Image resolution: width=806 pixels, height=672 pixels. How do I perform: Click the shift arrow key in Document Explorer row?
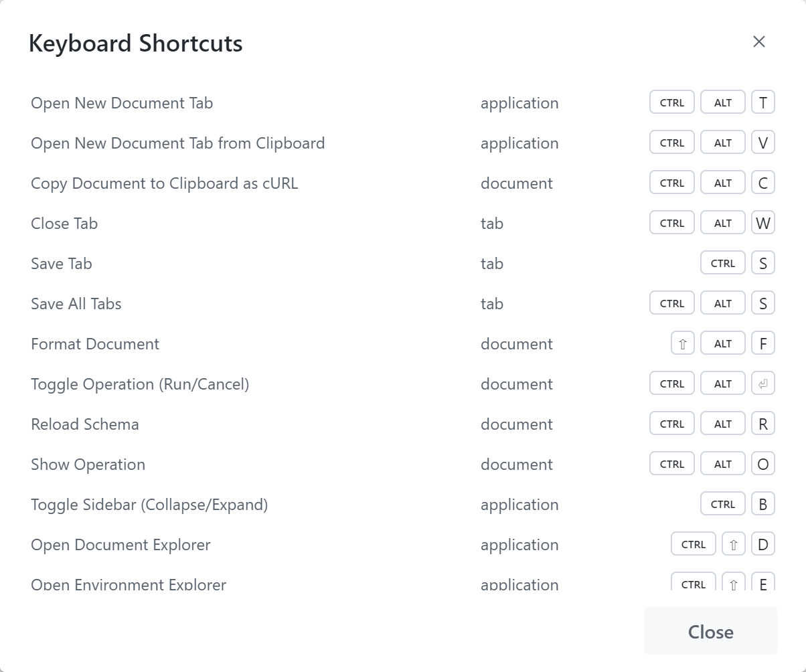pos(733,544)
